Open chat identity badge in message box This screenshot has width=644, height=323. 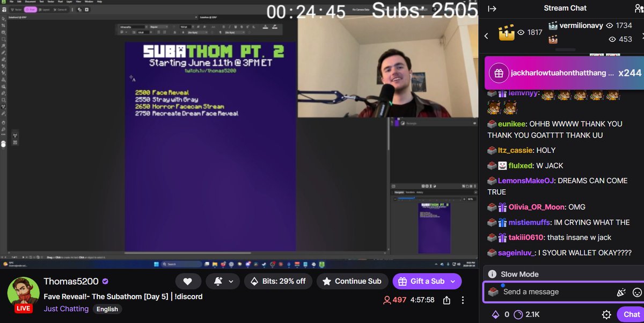[493, 292]
